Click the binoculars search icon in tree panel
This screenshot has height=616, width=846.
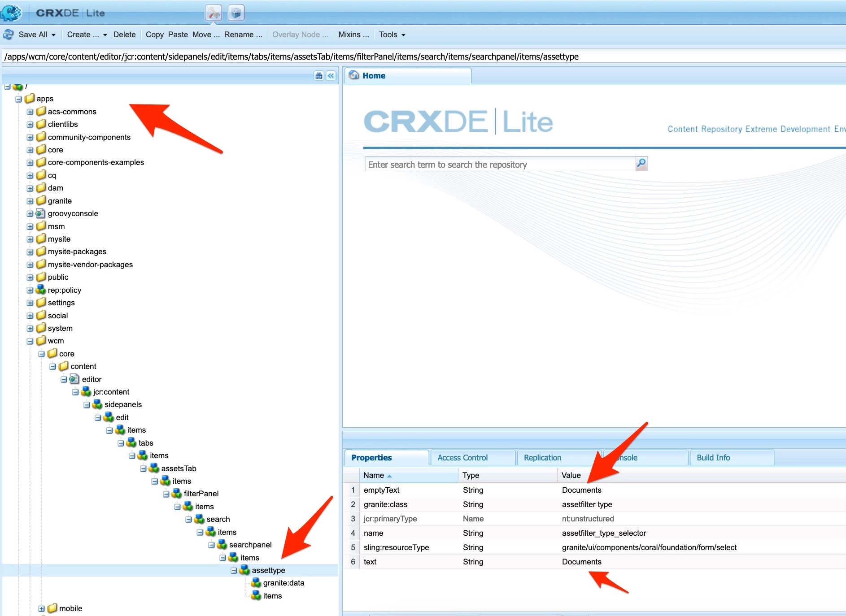click(319, 76)
